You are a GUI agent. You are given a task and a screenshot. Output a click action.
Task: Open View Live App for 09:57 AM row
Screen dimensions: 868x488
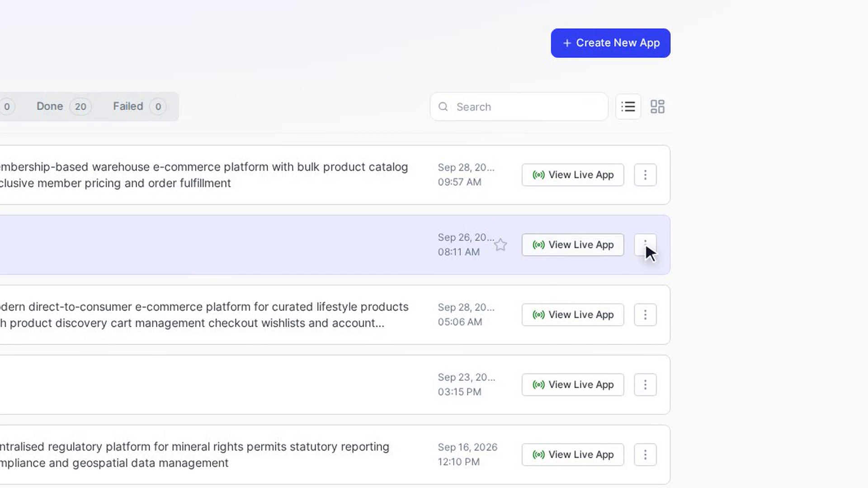pyautogui.click(x=573, y=175)
